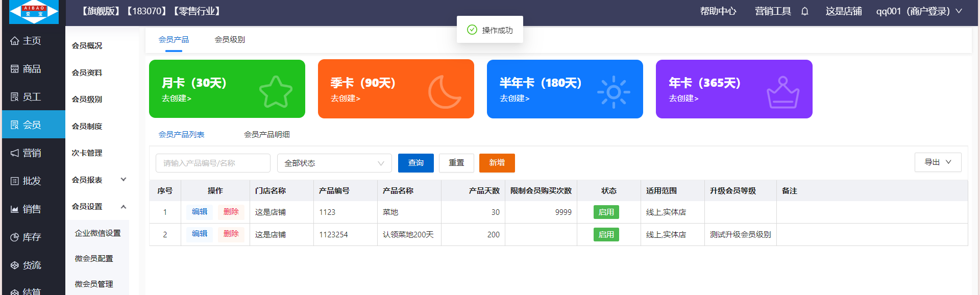The width and height of the screenshot is (980, 295).
Task: Open the 库存 inventory sidebar item
Action: tap(26, 237)
